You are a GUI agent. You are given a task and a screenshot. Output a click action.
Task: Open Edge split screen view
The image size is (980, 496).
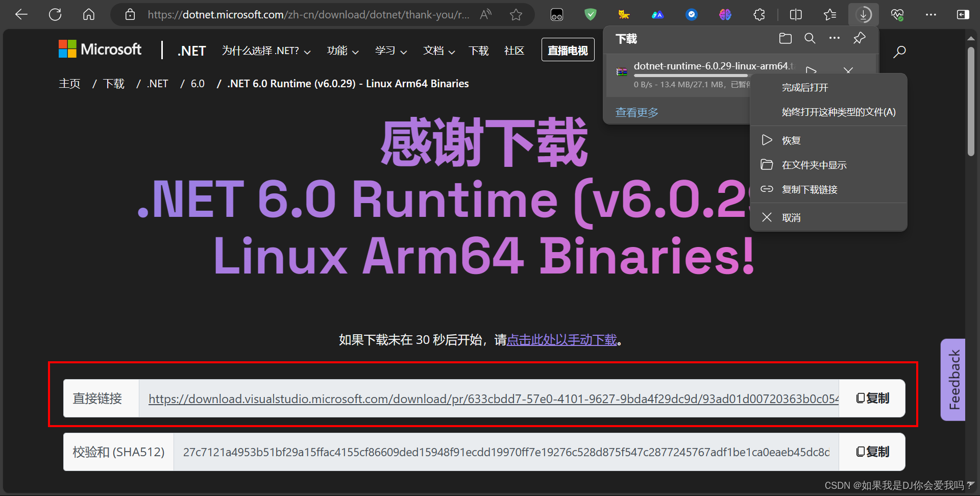[795, 14]
